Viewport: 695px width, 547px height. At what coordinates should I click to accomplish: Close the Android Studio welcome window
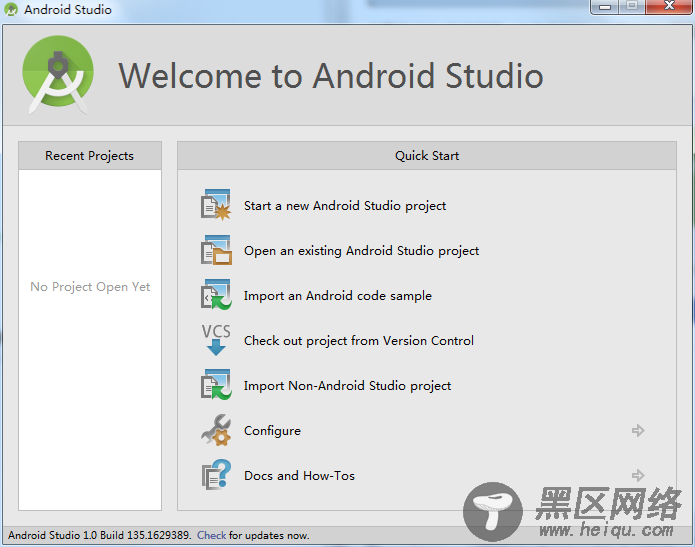point(669,6)
